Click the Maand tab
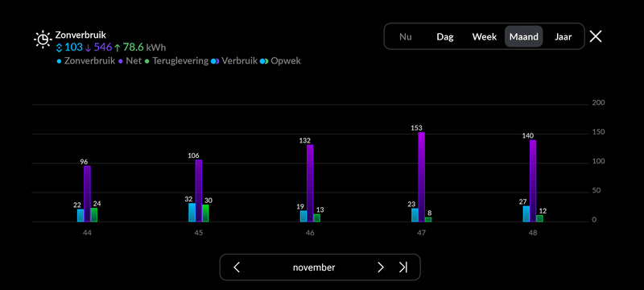The width and height of the screenshot is (644, 290). point(524,36)
